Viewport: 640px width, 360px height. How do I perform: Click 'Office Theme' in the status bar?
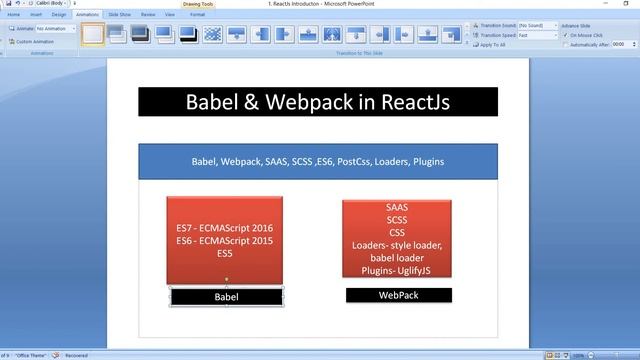coord(31,356)
